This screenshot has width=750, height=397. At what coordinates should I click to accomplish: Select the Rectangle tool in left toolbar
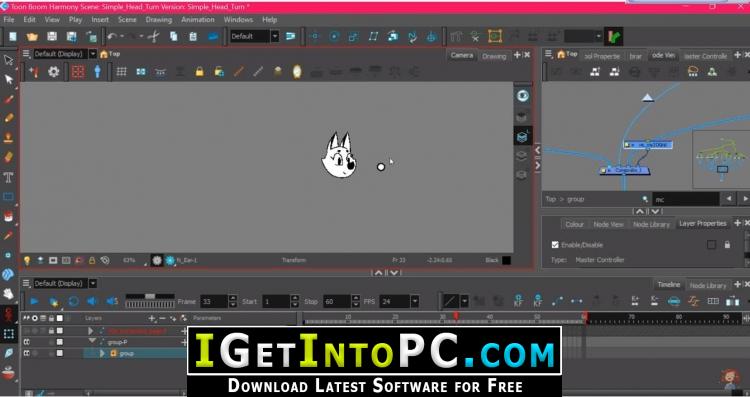click(8, 197)
